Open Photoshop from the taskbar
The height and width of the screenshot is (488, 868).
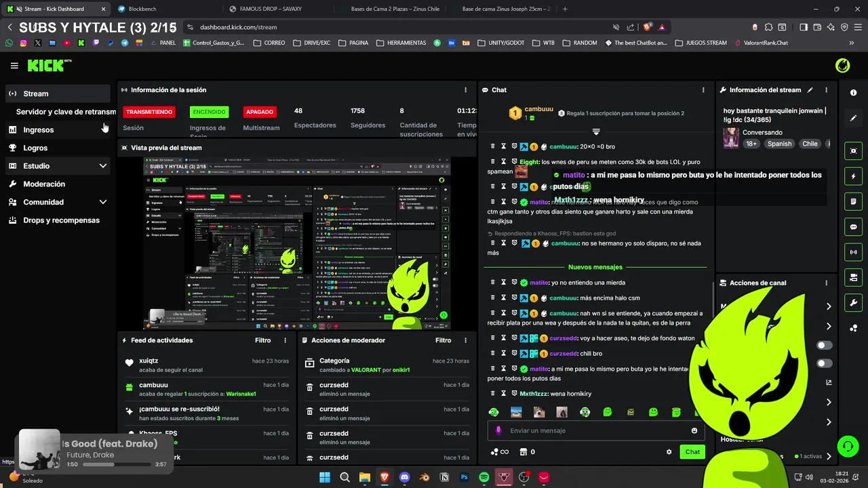click(x=465, y=477)
